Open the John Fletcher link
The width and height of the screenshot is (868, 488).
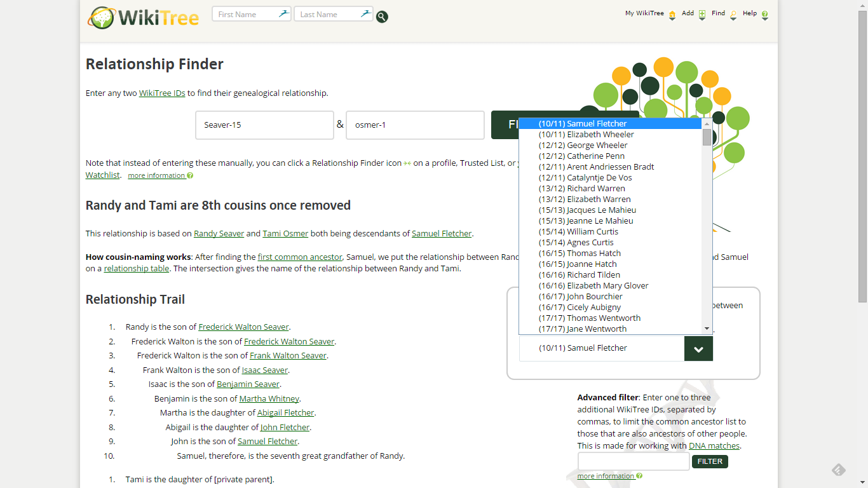point(285,427)
